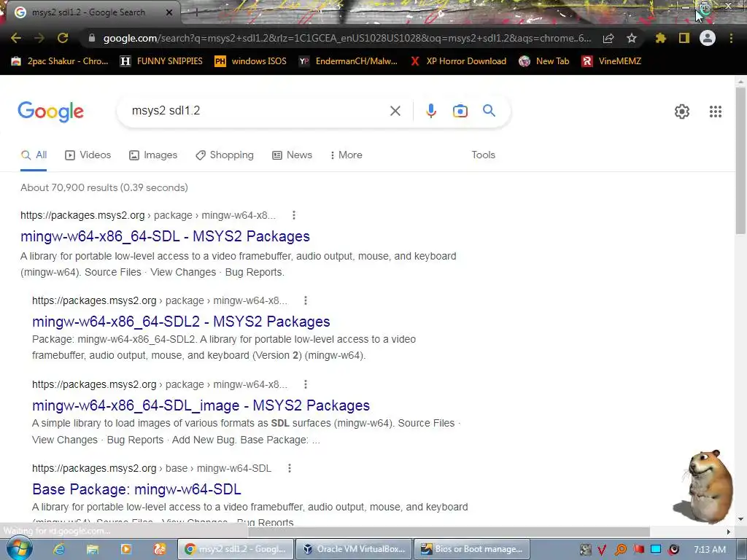
Task: Click the horizontal page scrollbar
Action: (449, 532)
